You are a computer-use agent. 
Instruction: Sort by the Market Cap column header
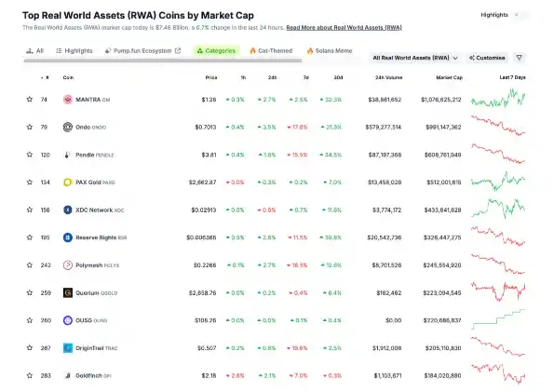pos(449,77)
